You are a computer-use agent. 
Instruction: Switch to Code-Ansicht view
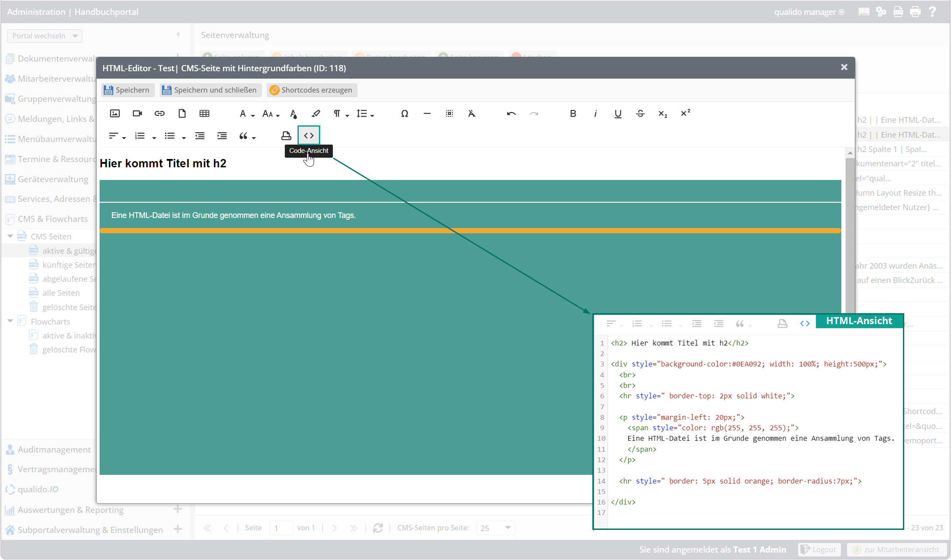(x=309, y=135)
